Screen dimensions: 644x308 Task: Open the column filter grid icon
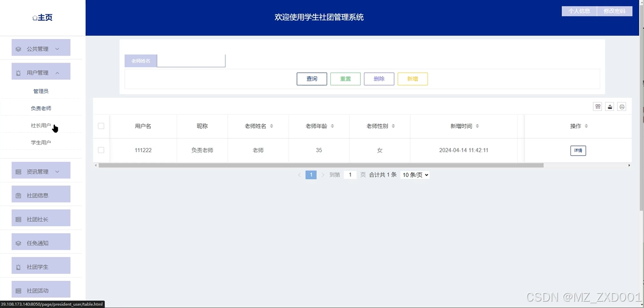click(598, 106)
